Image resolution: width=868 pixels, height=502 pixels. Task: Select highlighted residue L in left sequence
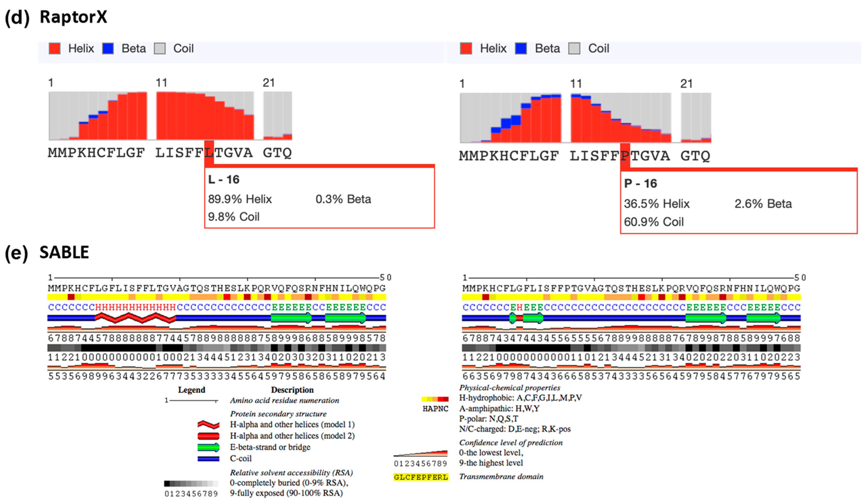coord(209,153)
